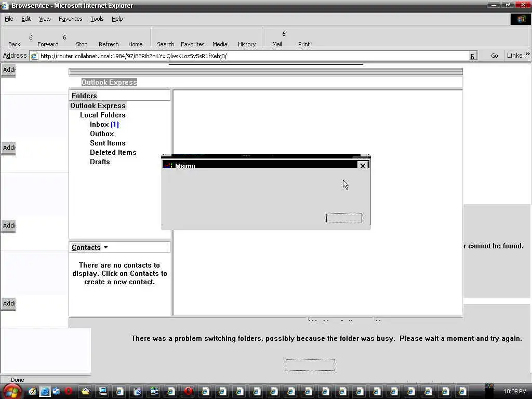The height and width of the screenshot is (399, 532).
Task: Open the View menu
Action: [x=45, y=19]
